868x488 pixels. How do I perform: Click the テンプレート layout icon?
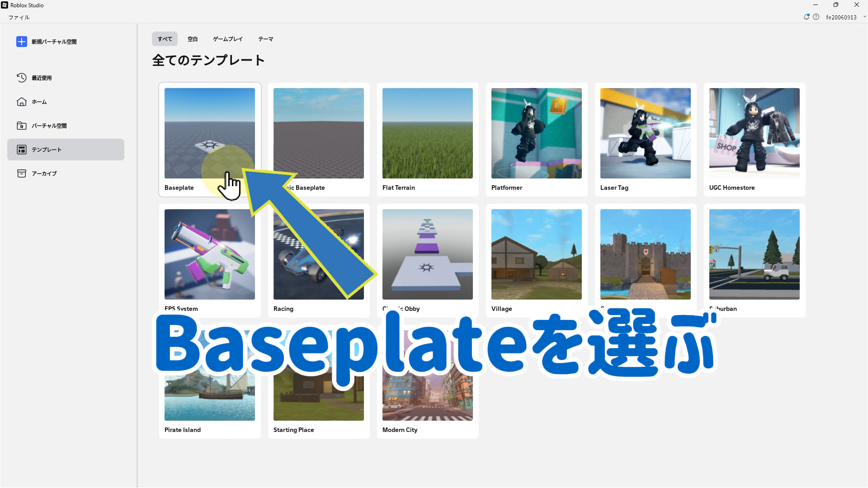coord(21,150)
